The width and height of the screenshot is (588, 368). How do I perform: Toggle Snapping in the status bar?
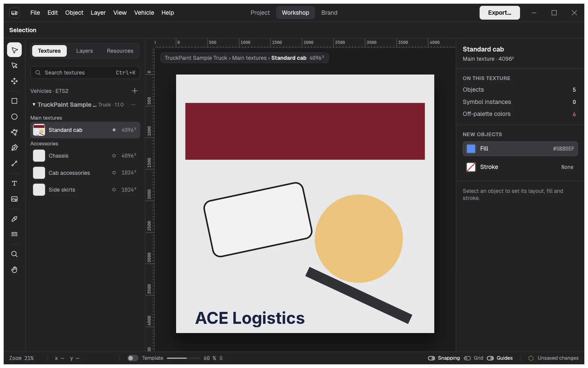click(444, 358)
